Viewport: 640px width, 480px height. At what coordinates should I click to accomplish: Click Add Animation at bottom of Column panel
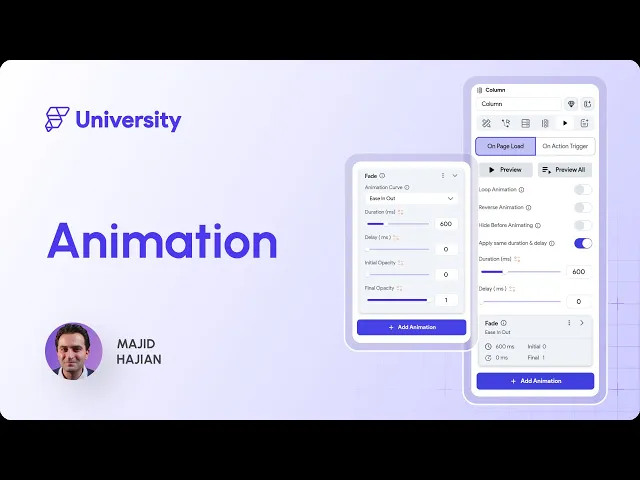pos(535,381)
